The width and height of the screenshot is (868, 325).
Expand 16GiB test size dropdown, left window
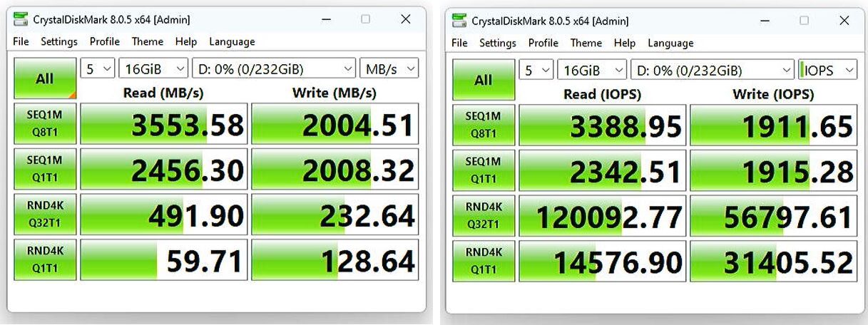tap(153, 69)
